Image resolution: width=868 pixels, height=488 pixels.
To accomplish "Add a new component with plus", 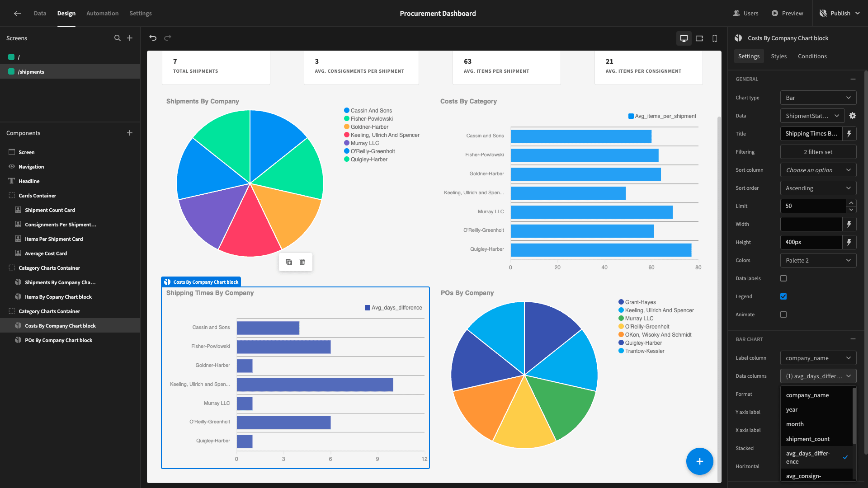I will pyautogui.click(x=130, y=133).
